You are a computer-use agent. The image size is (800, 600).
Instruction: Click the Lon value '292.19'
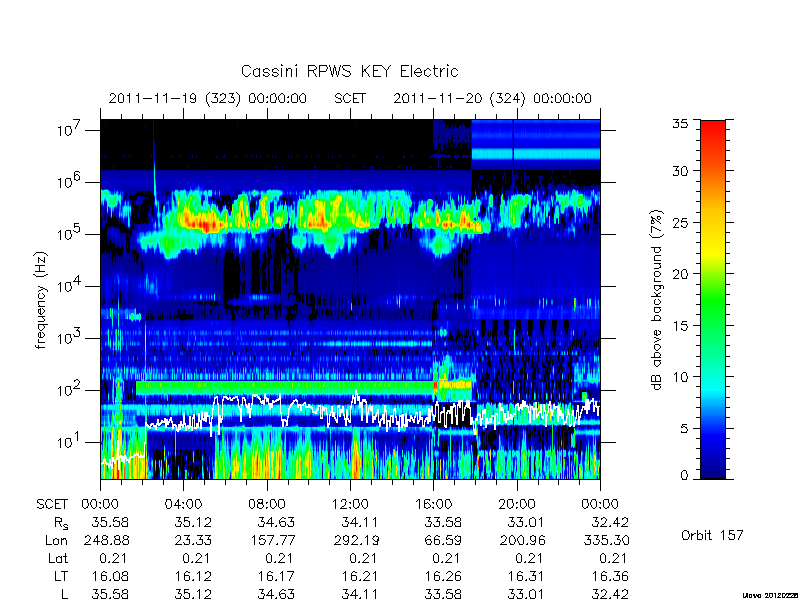click(x=356, y=540)
